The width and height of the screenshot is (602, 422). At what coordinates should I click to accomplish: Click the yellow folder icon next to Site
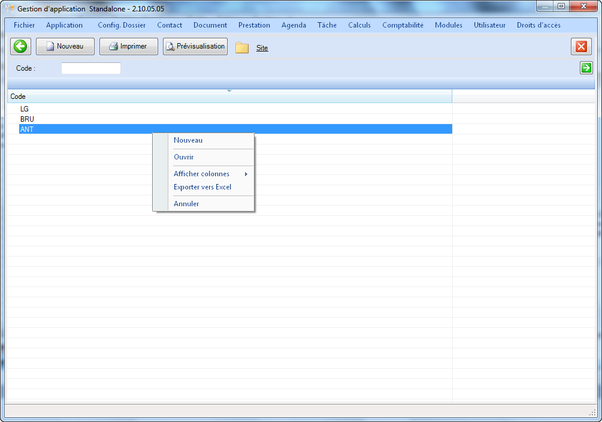(242, 48)
